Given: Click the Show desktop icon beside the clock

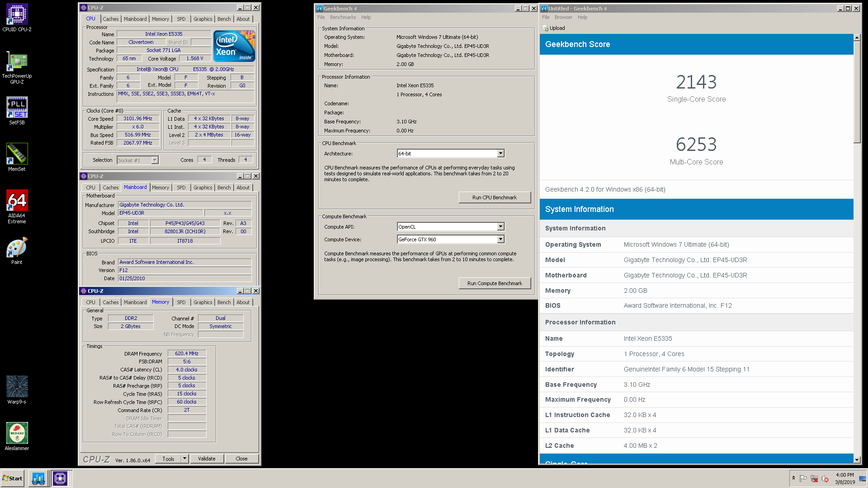Looking at the screenshot, I should [x=863, y=479].
